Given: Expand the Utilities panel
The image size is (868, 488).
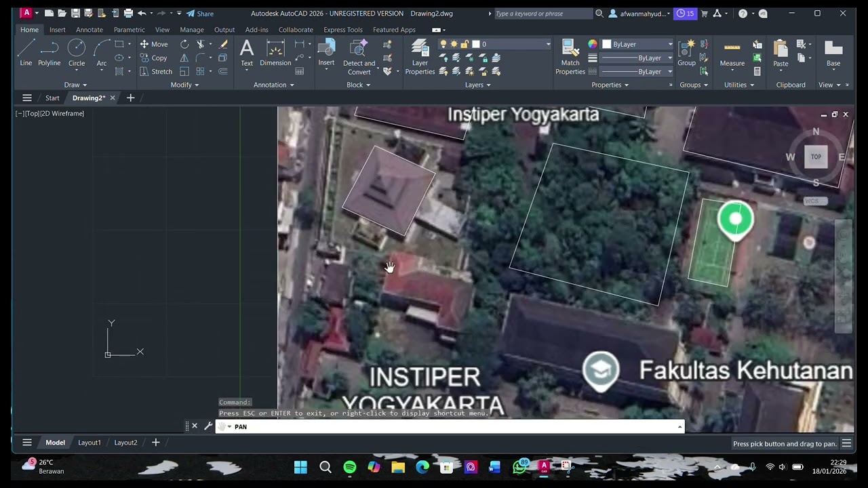Looking at the screenshot, I should point(739,85).
